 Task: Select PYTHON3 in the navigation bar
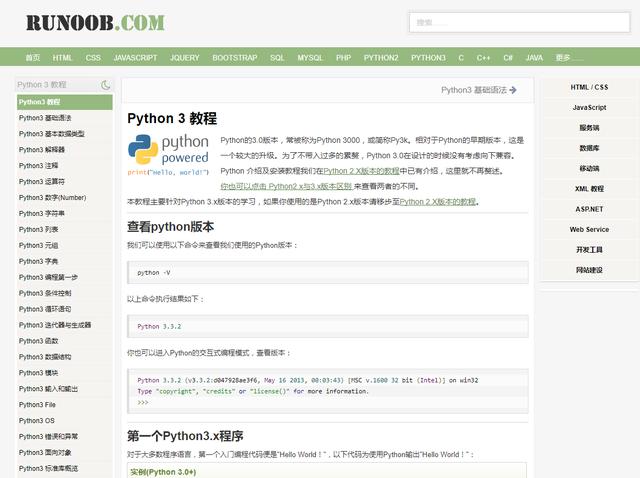(428, 58)
